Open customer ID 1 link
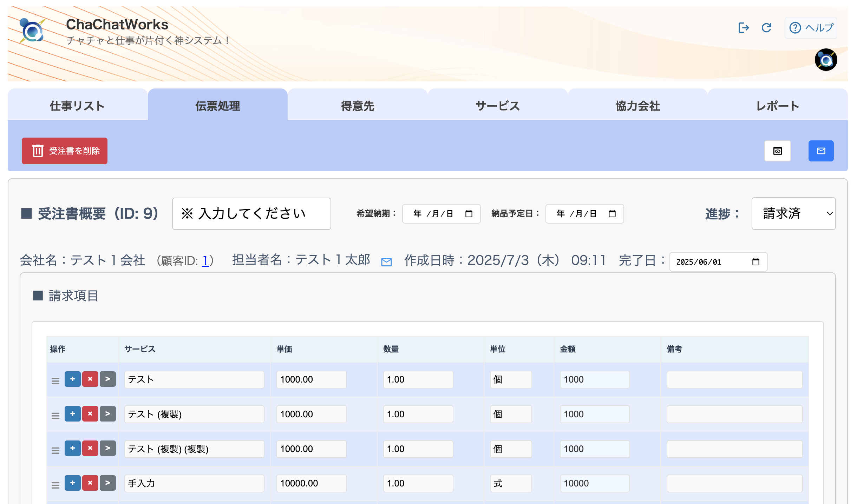Screen dimensions: 857x504 tap(205, 261)
